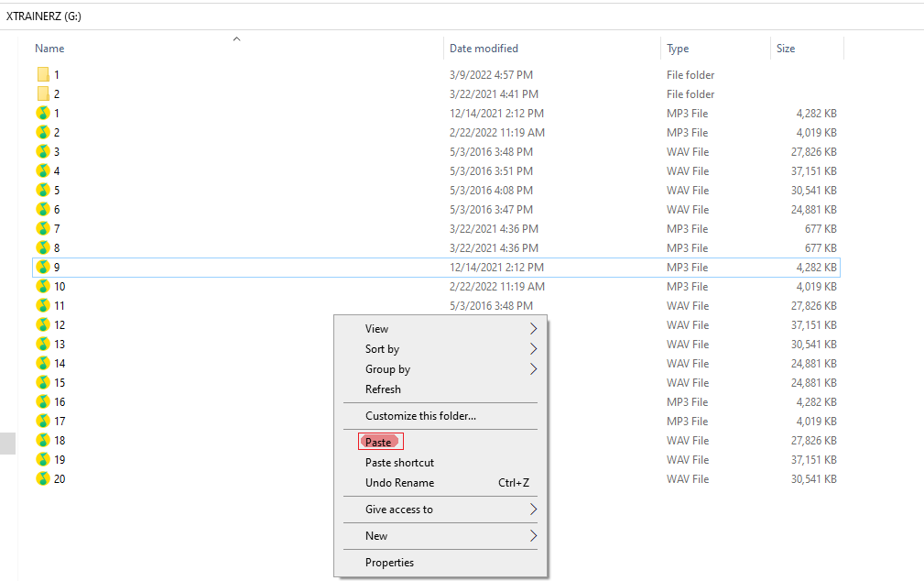The image size is (924, 581).
Task: Click the sort direction arrow above Name column
Action: (x=236, y=39)
